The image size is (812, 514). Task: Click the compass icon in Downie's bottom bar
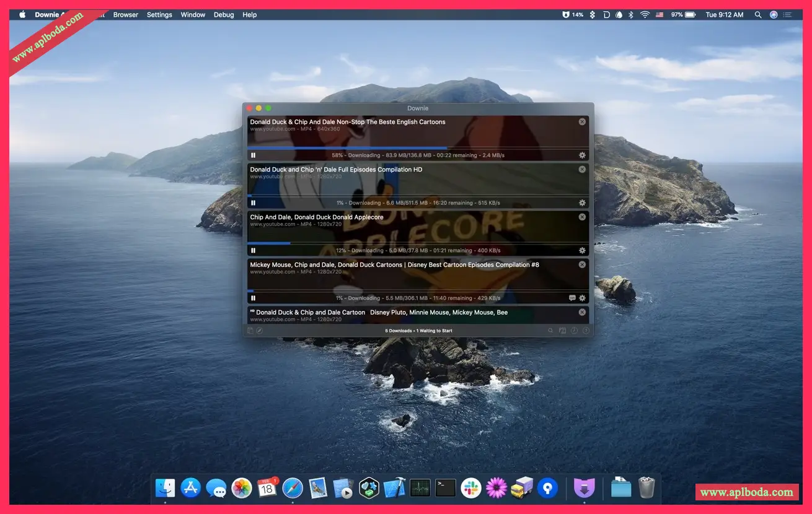tap(260, 331)
